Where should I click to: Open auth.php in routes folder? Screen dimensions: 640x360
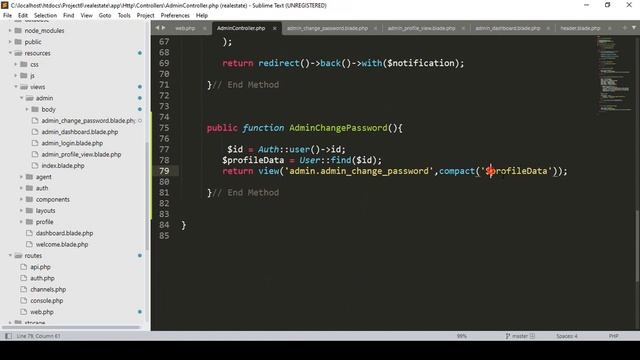[42, 278]
